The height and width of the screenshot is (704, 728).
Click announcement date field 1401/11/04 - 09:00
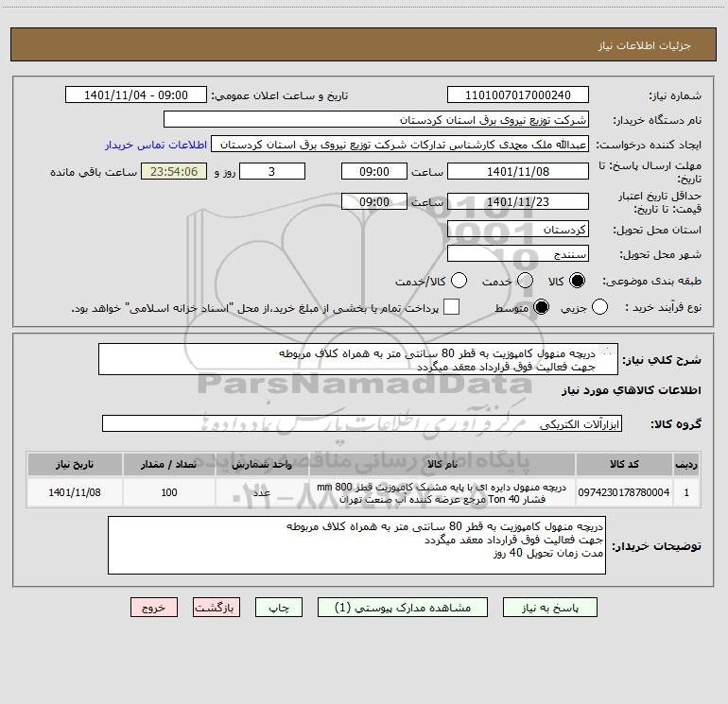click(x=136, y=95)
